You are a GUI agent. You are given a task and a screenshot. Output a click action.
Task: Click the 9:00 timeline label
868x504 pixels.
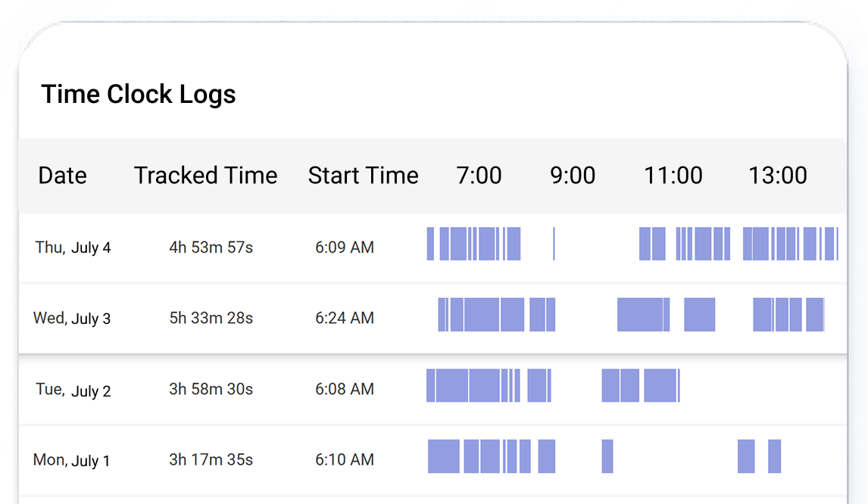pyautogui.click(x=573, y=176)
